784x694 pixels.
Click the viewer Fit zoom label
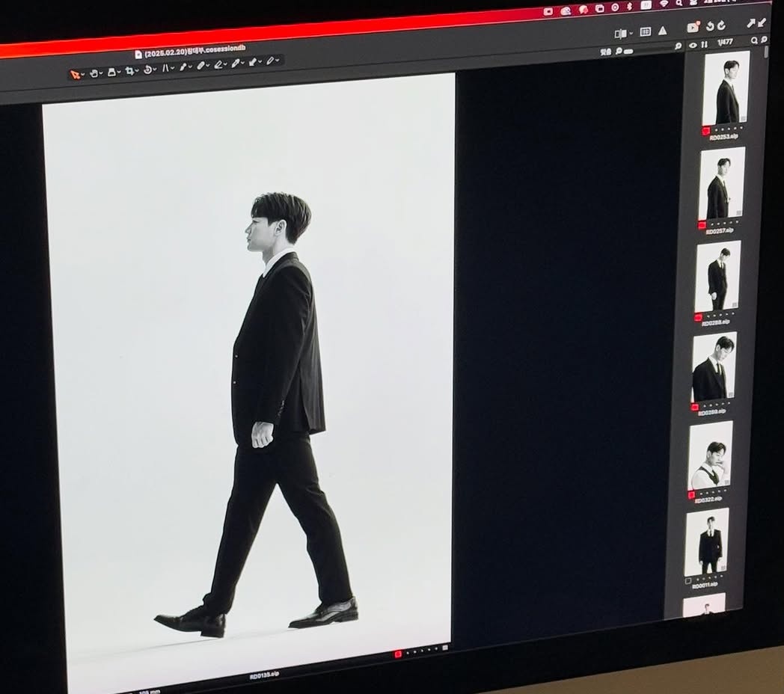click(605, 52)
